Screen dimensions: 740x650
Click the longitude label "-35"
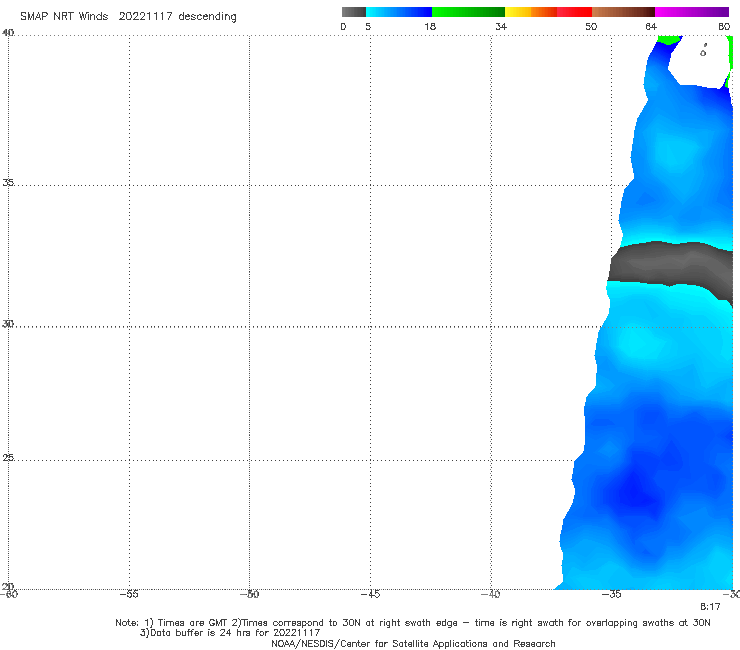[x=612, y=594]
